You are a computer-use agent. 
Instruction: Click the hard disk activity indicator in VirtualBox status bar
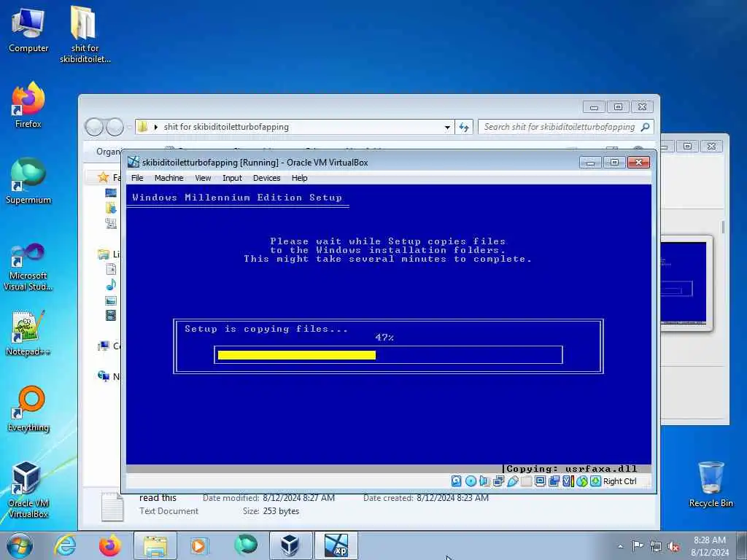pos(456,481)
